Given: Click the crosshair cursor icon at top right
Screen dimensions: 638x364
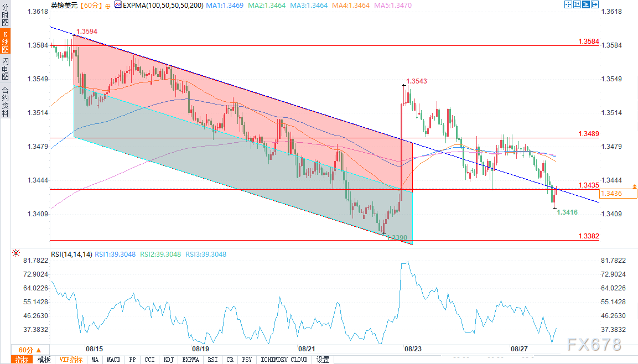Looking at the screenshot, I should pyautogui.click(x=568, y=4).
